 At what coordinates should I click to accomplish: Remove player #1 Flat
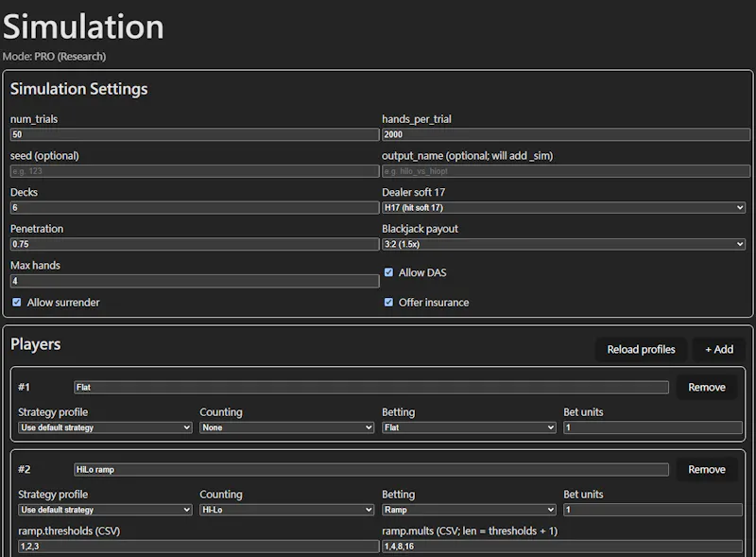tap(706, 387)
